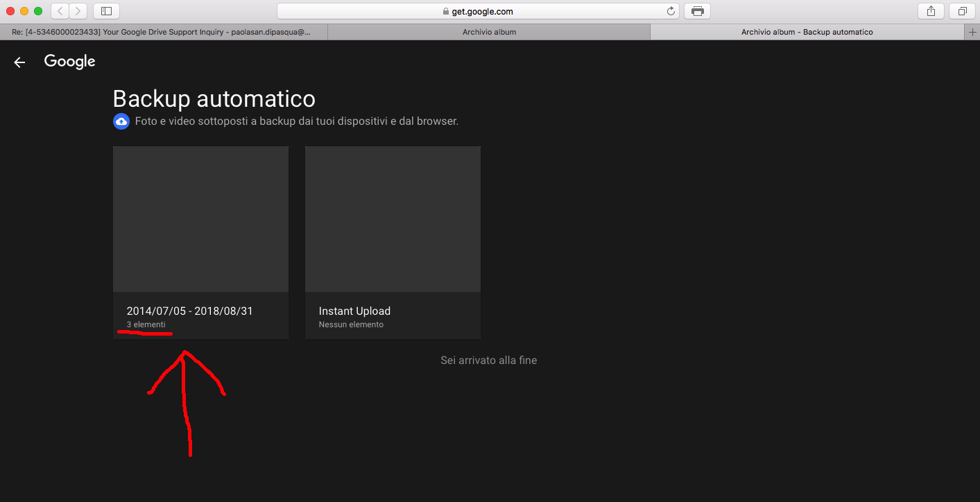Click the 2014/07/05 - 2018/08/31 album title

pos(189,311)
